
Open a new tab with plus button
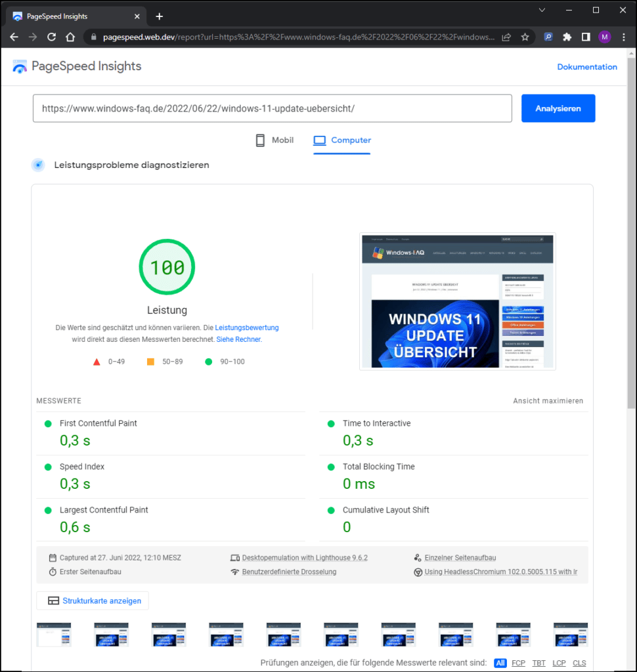(159, 16)
